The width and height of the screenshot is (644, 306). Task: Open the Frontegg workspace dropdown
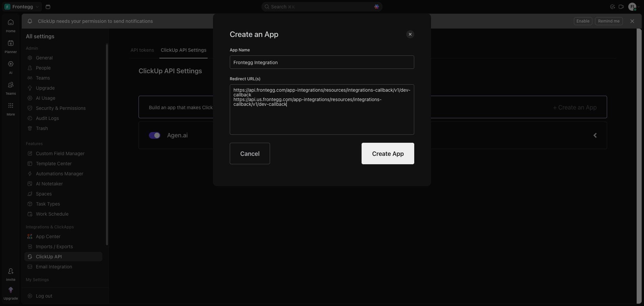[x=22, y=7]
